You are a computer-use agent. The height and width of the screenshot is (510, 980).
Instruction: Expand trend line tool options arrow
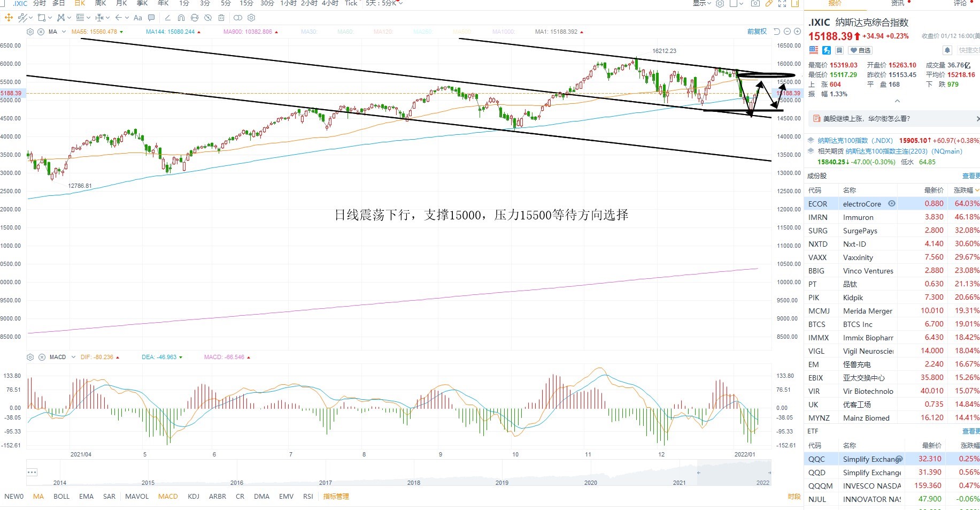click(30, 18)
